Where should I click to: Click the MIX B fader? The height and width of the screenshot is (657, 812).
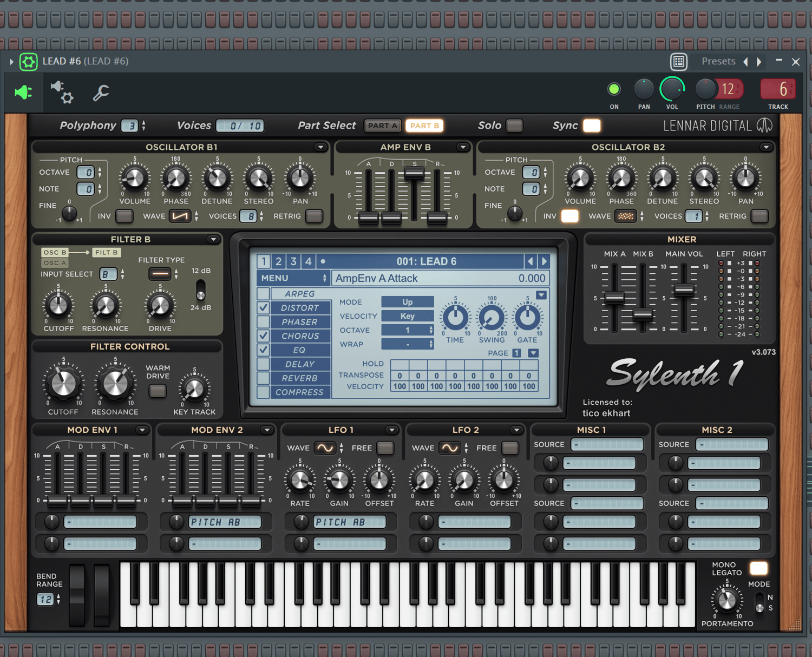[x=643, y=314]
